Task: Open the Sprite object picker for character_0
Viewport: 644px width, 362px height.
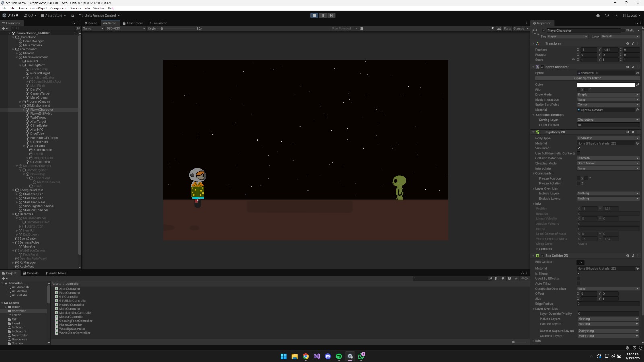Action: (637, 73)
